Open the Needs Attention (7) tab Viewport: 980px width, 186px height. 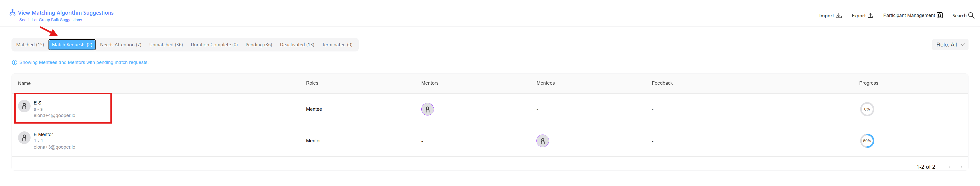point(121,45)
